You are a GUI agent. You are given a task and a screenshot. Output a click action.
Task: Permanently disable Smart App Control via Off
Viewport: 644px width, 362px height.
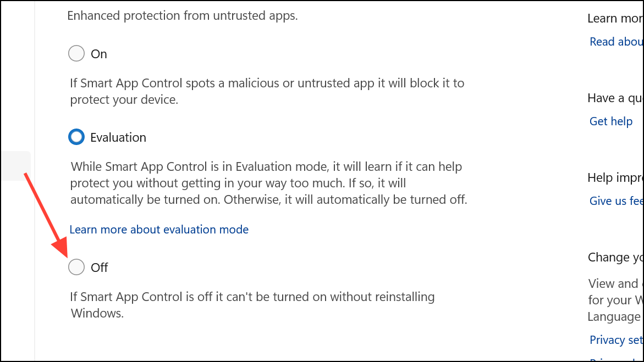(76, 267)
